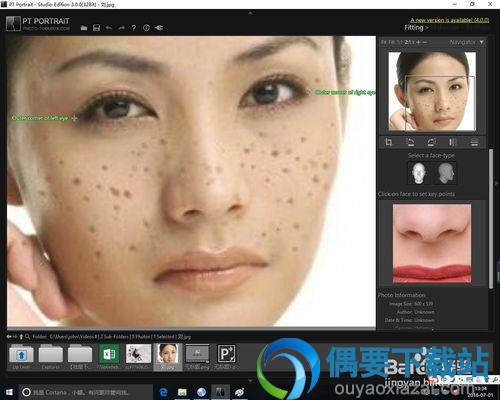
Task: Collapse top toolbar with the up chevron
Action: [x=250, y=13]
